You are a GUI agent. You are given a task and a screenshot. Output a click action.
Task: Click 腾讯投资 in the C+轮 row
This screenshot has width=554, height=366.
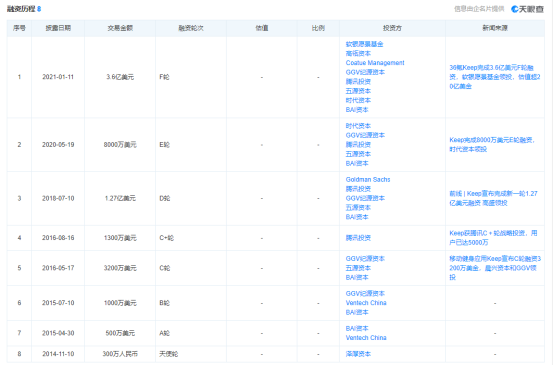point(358,238)
